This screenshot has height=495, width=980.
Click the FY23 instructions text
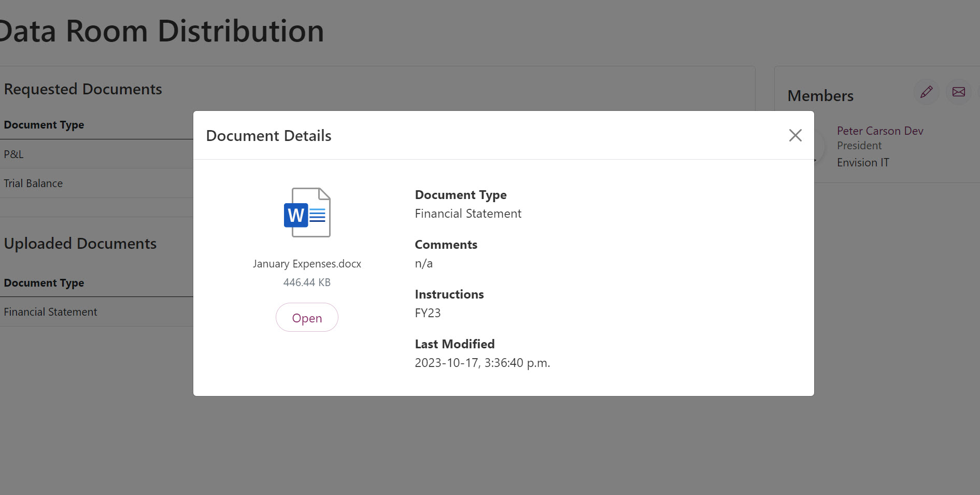428,313
